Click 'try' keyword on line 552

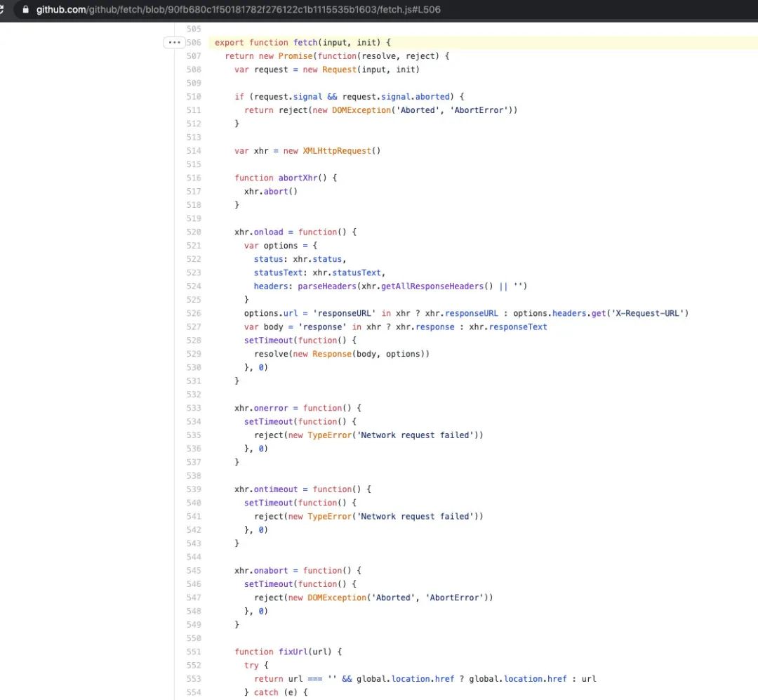tap(251, 666)
